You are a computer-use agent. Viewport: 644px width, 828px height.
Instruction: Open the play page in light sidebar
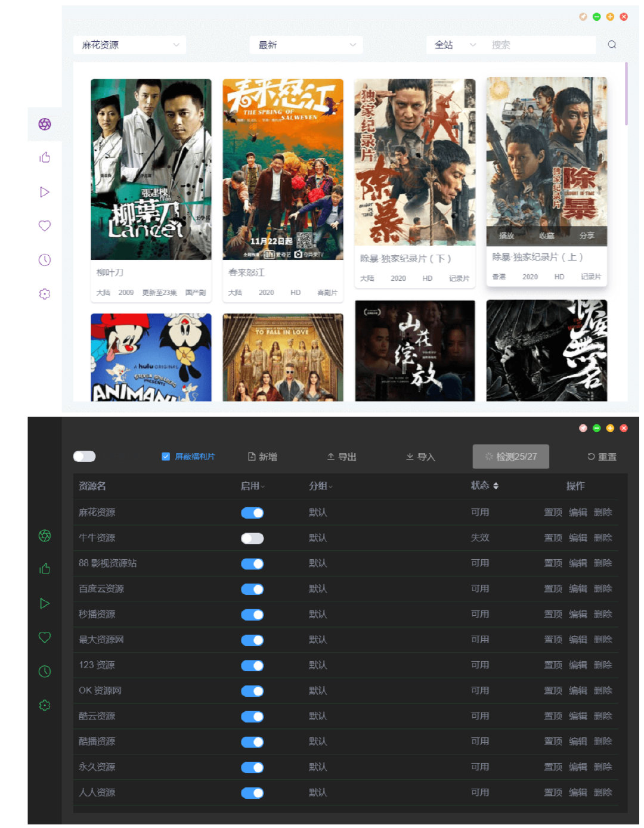[45, 192]
